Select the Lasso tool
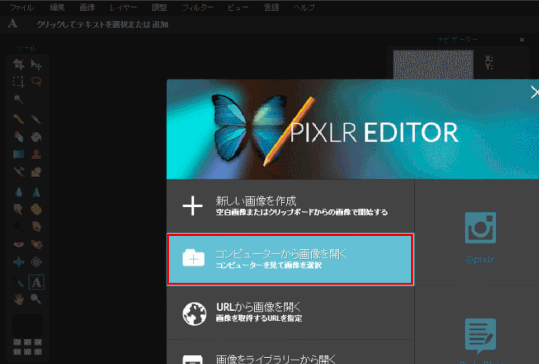539x364 pixels. [x=36, y=81]
